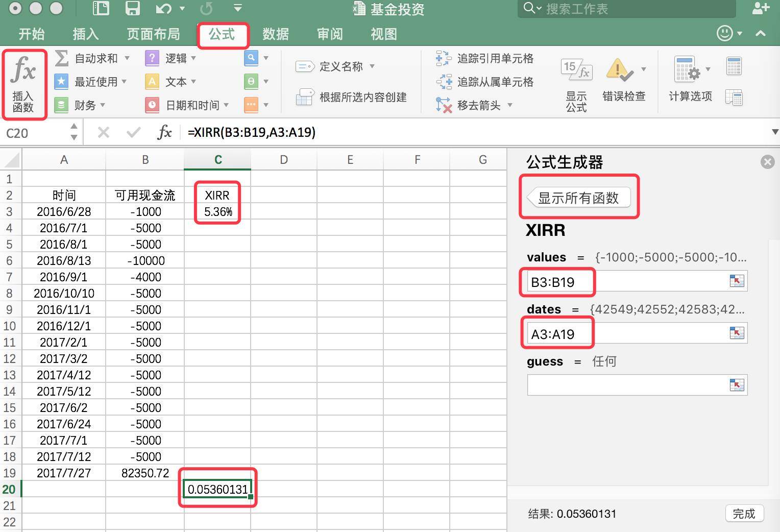Open More Functions orange ellipsis icon
This screenshot has height=532, width=780.
pyautogui.click(x=251, y=105)
